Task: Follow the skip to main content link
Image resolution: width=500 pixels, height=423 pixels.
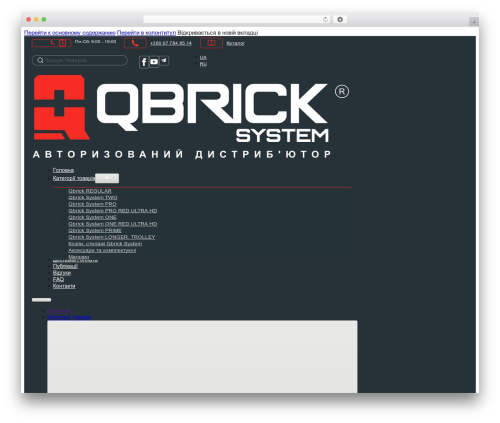Action: [x=70, y=33]
